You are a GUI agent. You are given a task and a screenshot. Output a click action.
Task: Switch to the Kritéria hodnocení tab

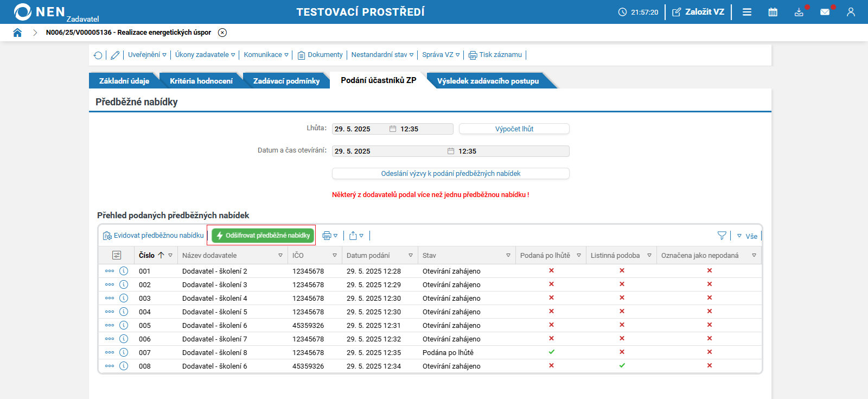(201, 81)
